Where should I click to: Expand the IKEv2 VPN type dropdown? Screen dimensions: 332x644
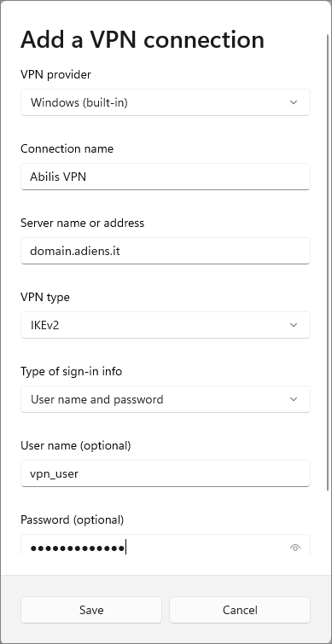tap(166, 325)
